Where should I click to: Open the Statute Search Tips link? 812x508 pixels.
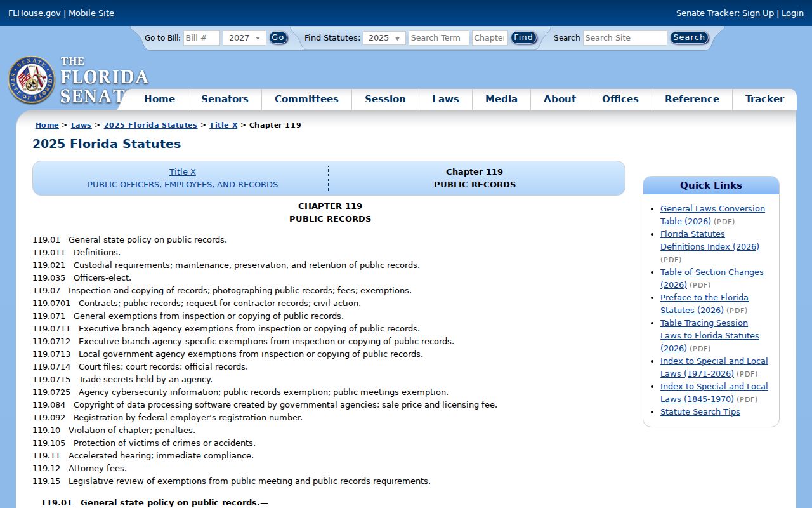click(700, 412)
